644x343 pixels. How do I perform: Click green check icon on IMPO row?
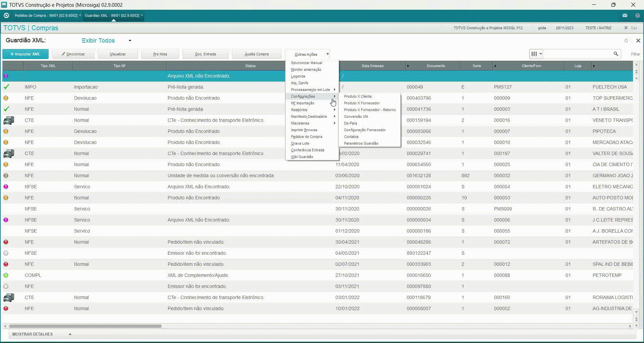pos(6,87)
